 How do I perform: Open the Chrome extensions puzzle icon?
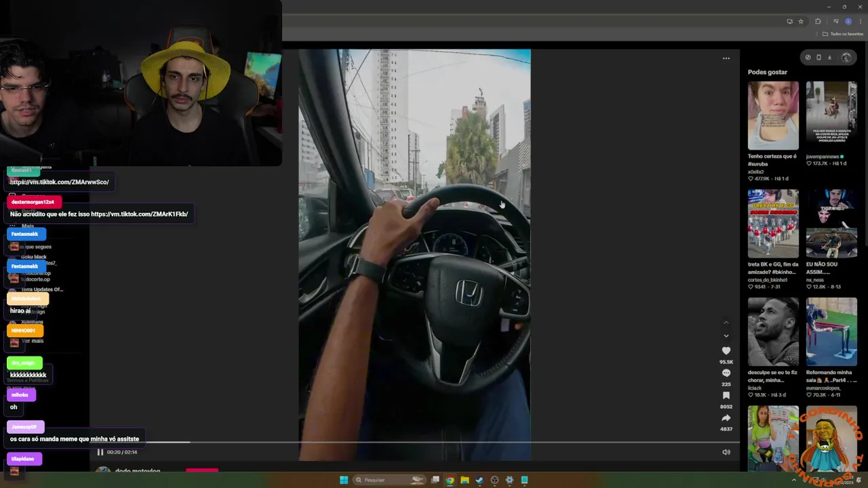click(x=818, y=22)
